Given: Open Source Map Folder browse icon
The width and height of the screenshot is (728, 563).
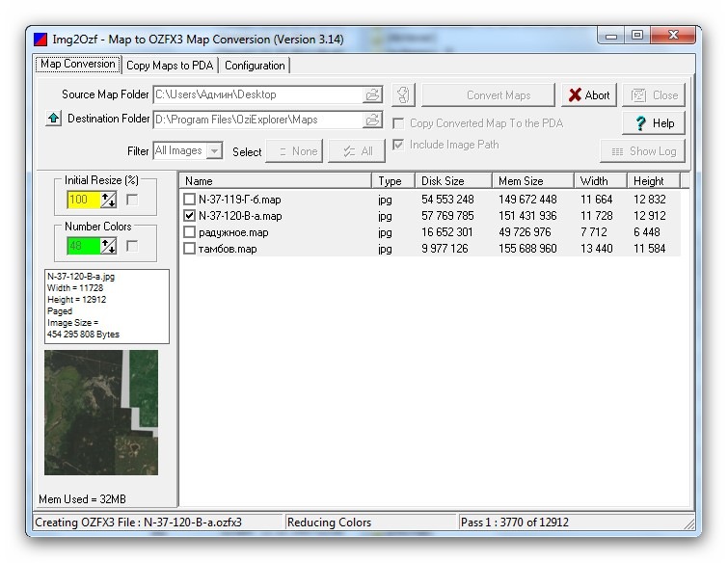Looking at the screenshot, I should (x=373, y=94).
